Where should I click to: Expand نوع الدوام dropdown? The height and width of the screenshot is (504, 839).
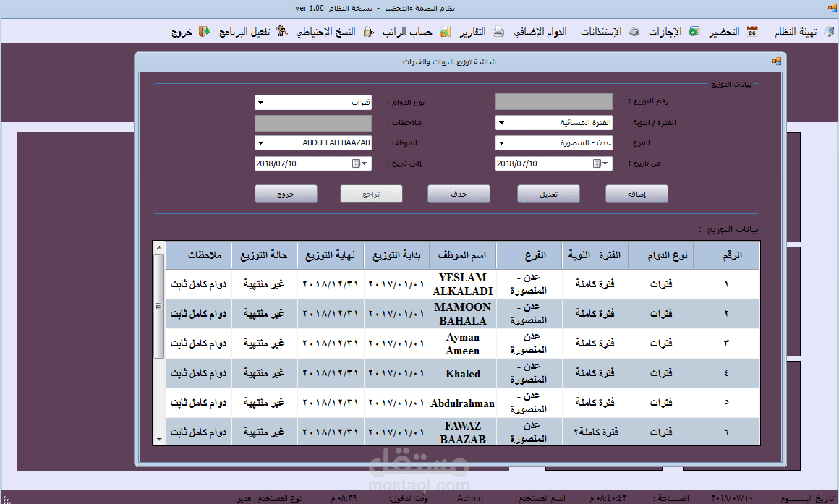[x=260, y=103]
